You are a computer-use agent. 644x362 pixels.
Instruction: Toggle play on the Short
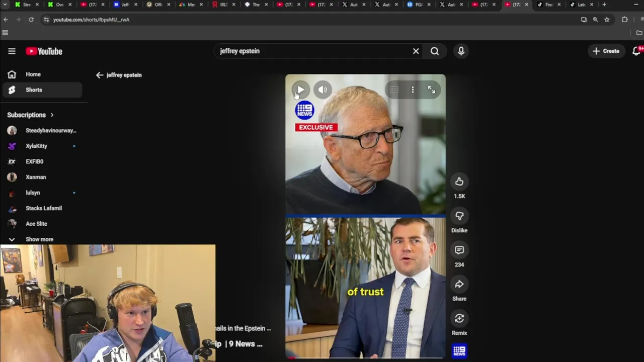(300, 90)
